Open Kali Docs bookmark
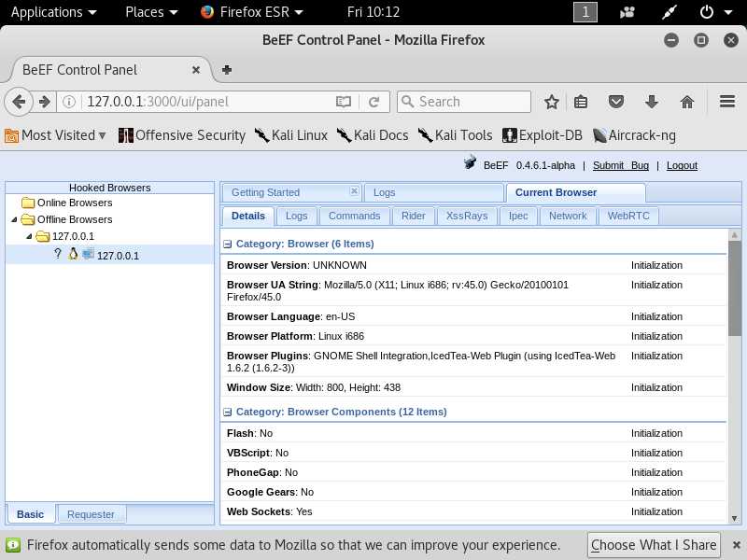 point(373,135)
